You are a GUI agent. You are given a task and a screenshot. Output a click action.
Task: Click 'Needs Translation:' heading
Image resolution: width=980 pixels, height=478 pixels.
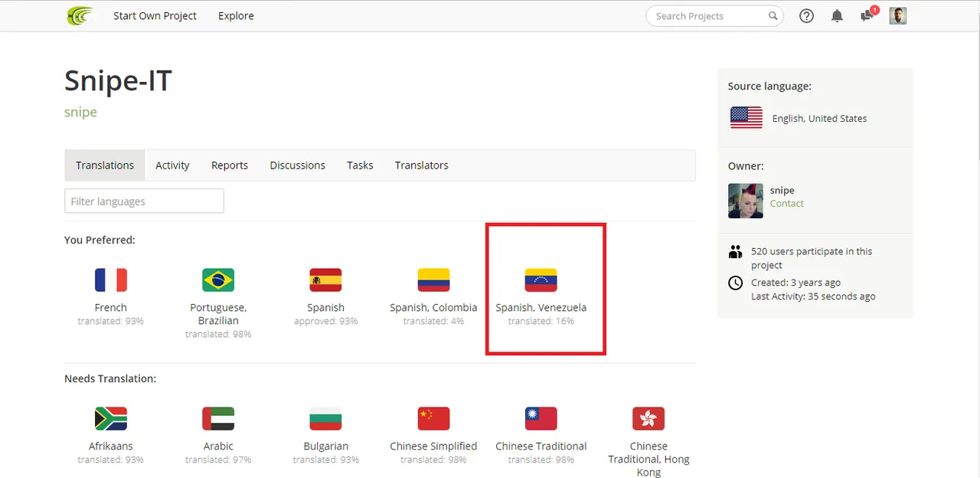tap(110, 378)
